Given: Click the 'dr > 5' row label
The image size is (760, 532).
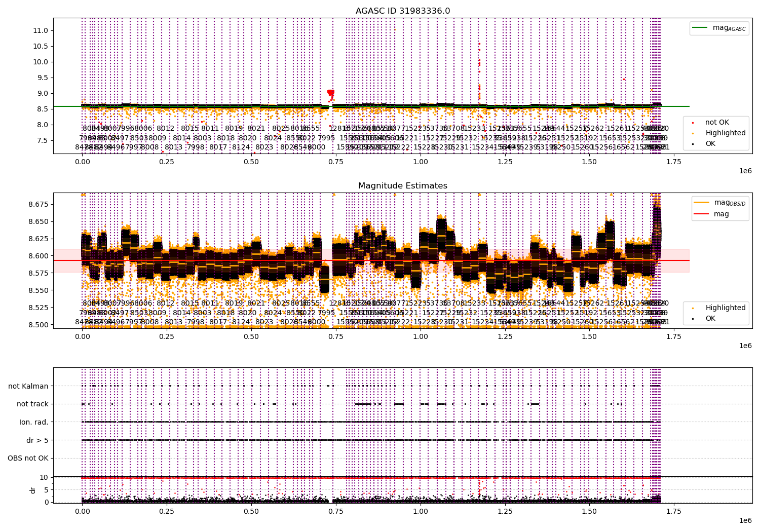Looking at the screenshot, I should coord(37,440).
